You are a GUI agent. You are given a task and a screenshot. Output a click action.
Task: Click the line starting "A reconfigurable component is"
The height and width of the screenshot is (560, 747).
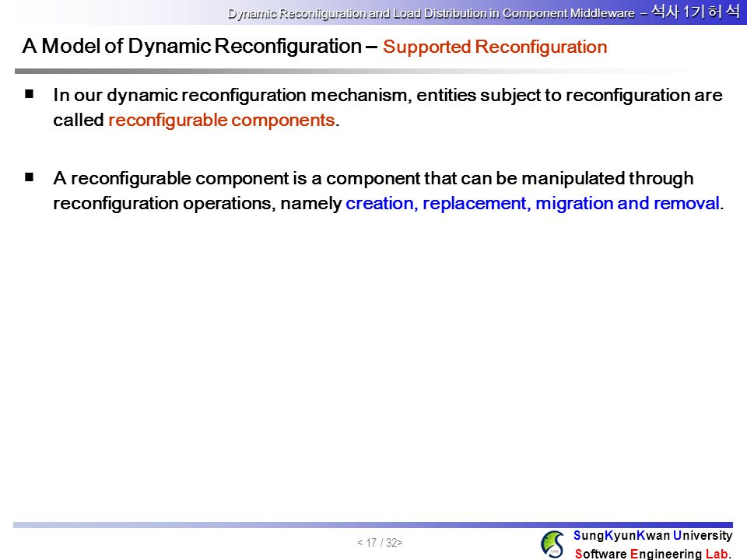[373, 178]
